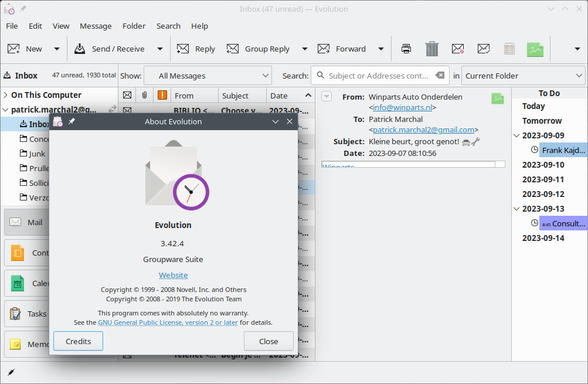The width and height of the screenshot is (588, 384).
Task: Sort messages by Subject column
Action: click(x=242, y=96)
